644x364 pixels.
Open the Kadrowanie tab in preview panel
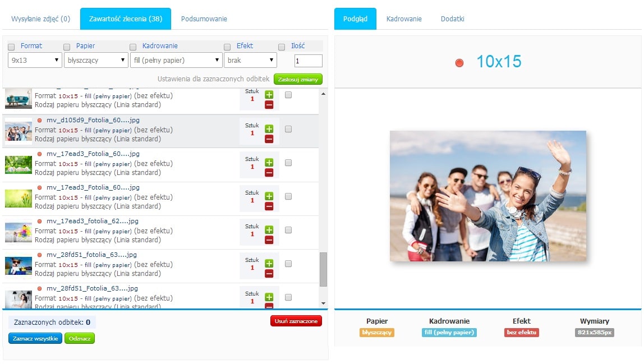pos(404,19)
